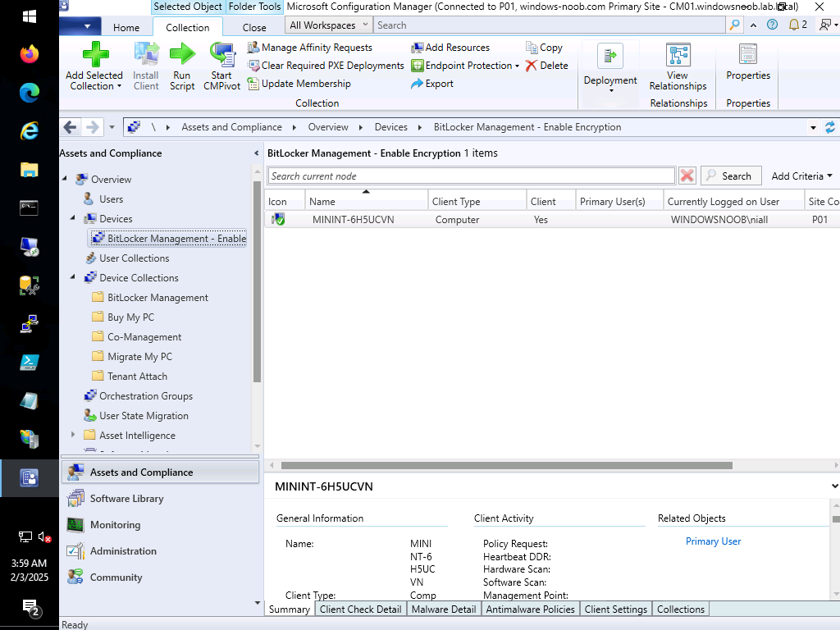This screenshot has width=840, height=630.
Task: Open the Deployment dropdown button
Action: point(610,67)
